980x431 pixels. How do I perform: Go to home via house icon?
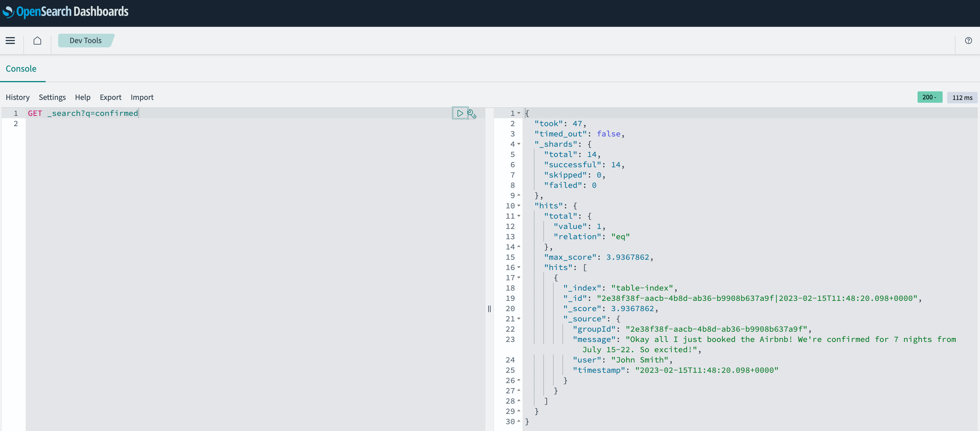pos(37,40)
